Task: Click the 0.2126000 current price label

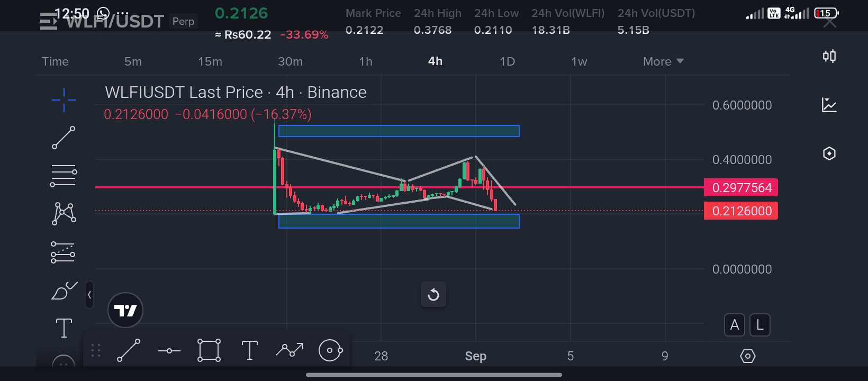Action: click(741, 211)
